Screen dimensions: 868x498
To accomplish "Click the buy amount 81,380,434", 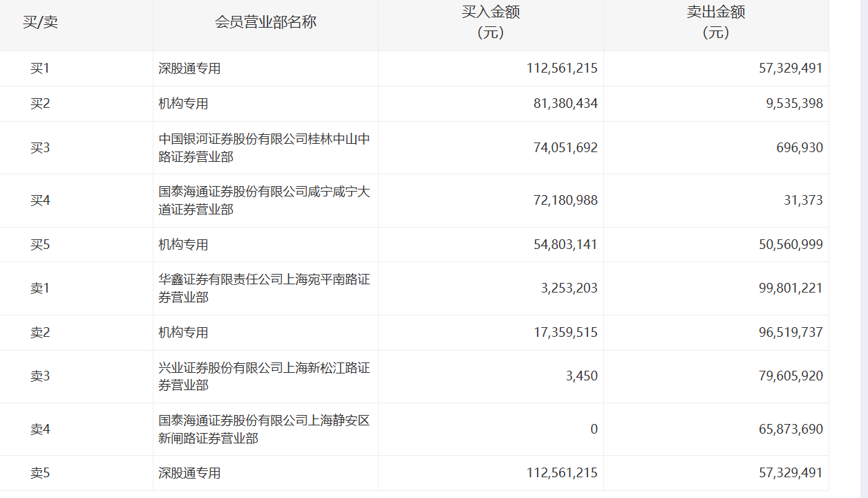I will [565, 104].
